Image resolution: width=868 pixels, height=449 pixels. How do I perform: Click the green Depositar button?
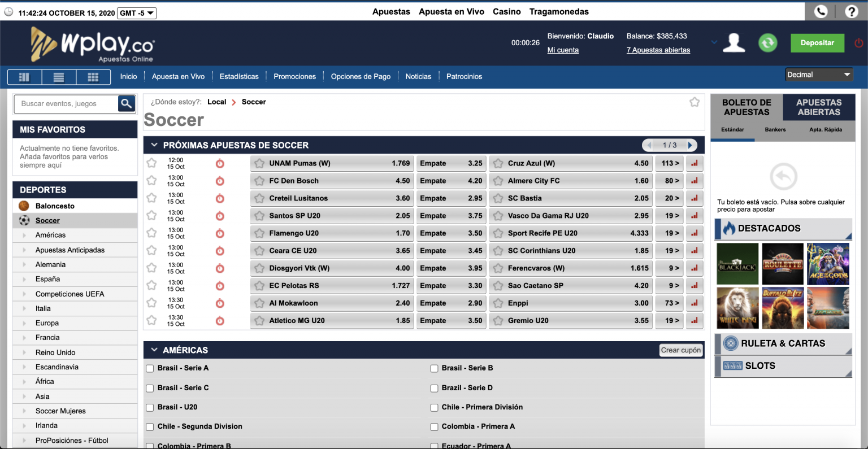pos(817,43)
